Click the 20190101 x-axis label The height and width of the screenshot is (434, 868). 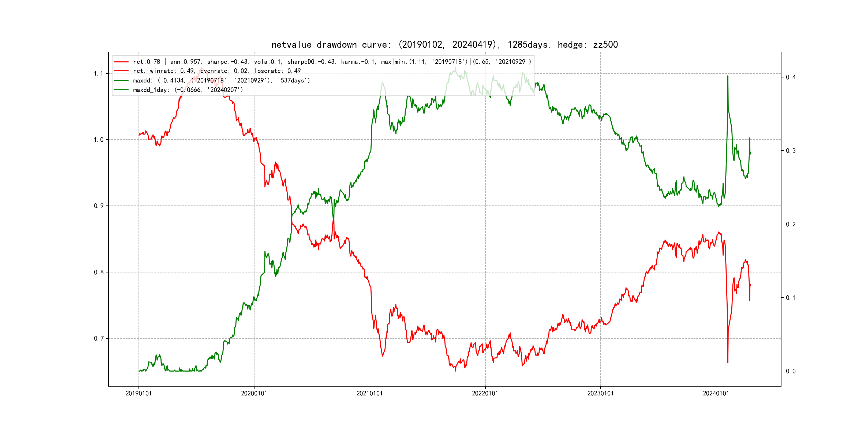click(x=139, y=393)
